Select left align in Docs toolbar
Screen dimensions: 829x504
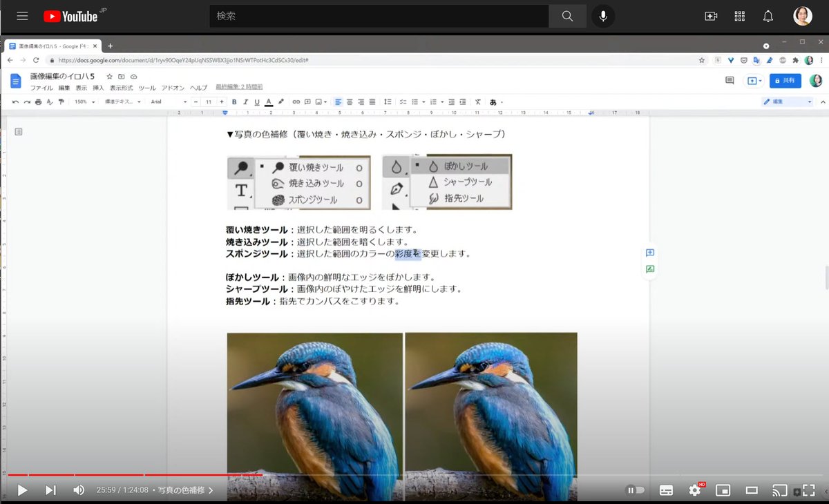pos(339,101)
